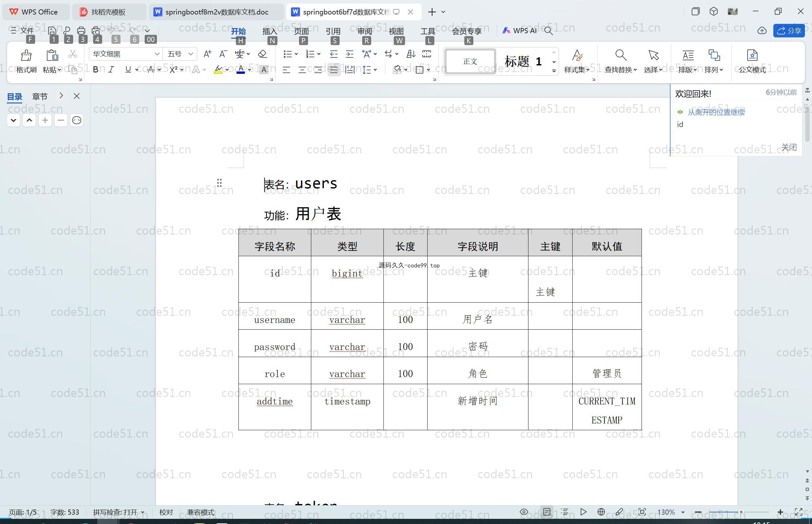Click the print icon in quick toolbar
The image size is (812, 524).
(x=81, y=31)
